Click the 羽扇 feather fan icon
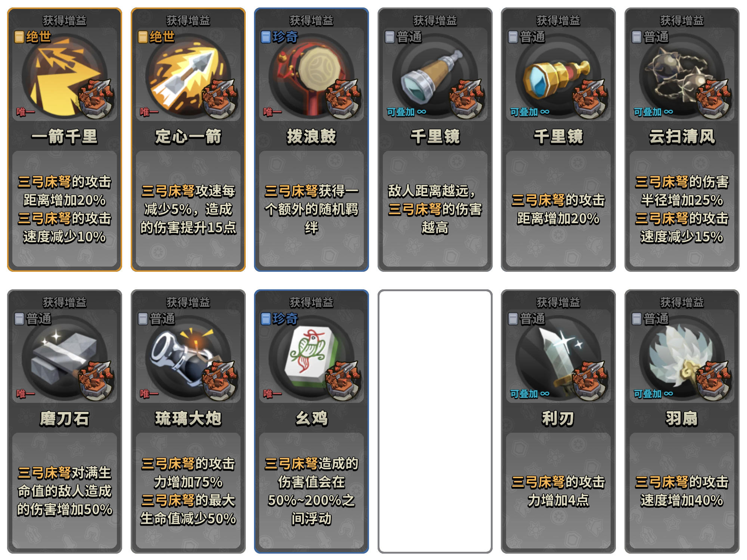This screenshot has width=747, height=560. coord(682,358)
